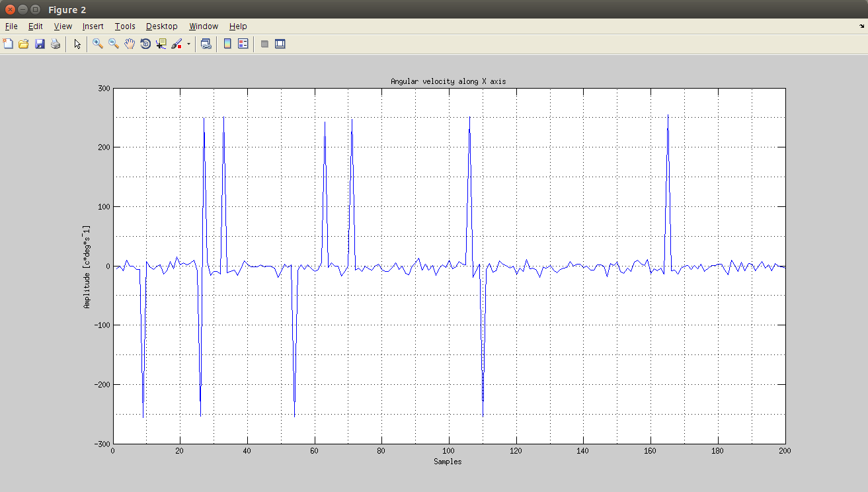Click the x-axis tick label 200
The width and height of the screenshot is (868, 492).
click(x=785, y=451)
